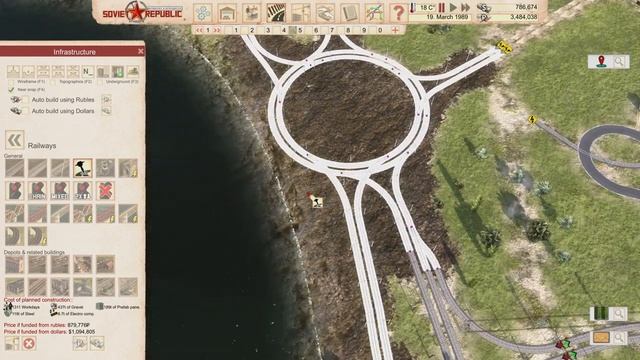This screenshot has height=360, width=640.
Task: Click the green icon in Infrastructure top row
Action: point(118,72)
